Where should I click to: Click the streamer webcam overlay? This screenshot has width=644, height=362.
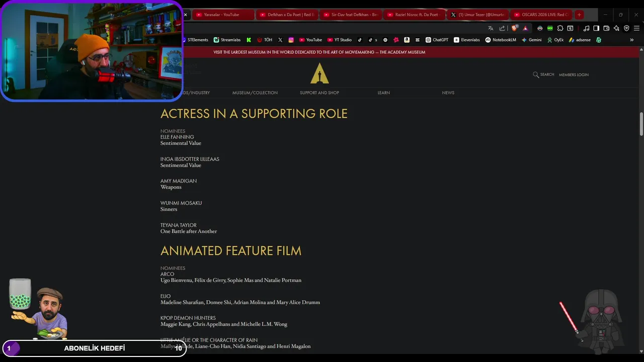[92, 50]
